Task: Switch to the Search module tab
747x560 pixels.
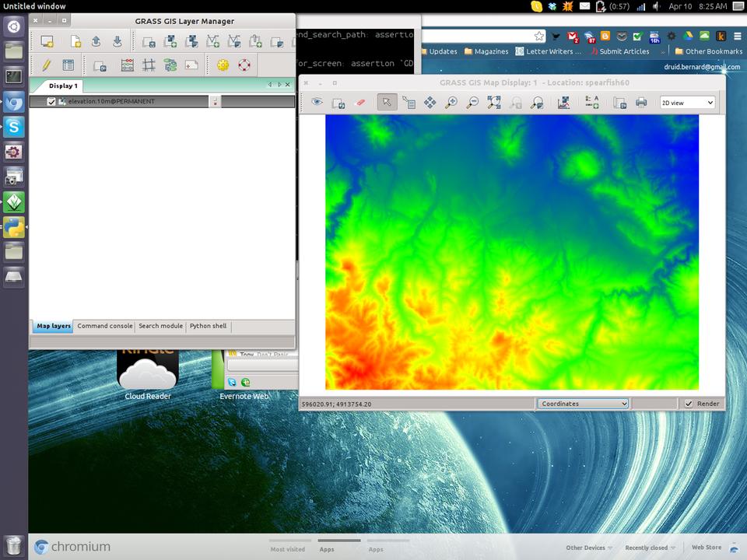Action: 160,327
